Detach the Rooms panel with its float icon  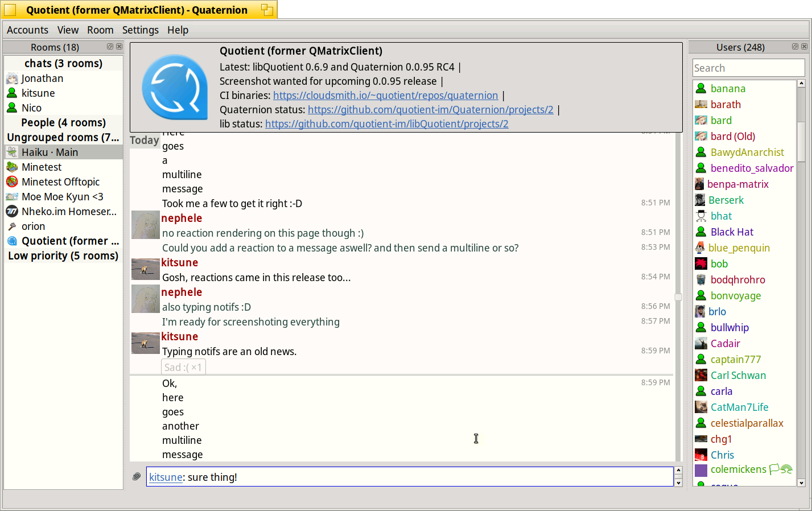click(x=110, y=47)
